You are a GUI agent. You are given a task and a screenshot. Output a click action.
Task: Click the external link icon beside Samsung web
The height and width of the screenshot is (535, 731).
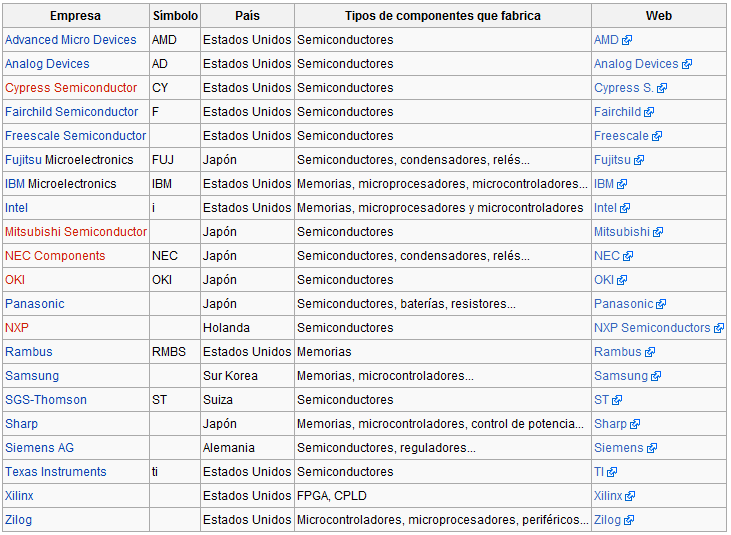coord(656,377)
